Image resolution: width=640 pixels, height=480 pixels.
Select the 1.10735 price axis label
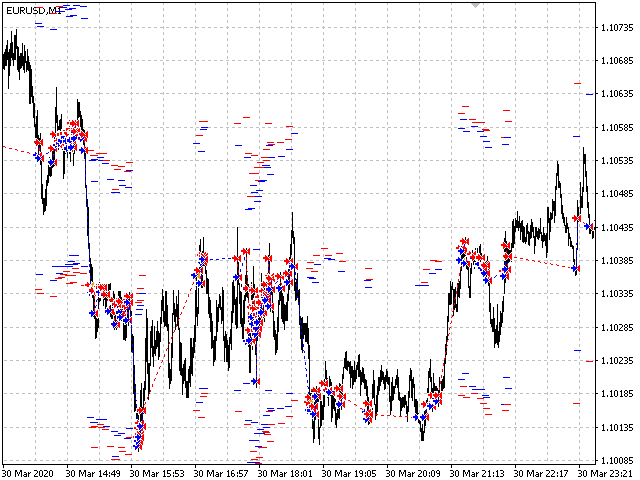(617, 28)
